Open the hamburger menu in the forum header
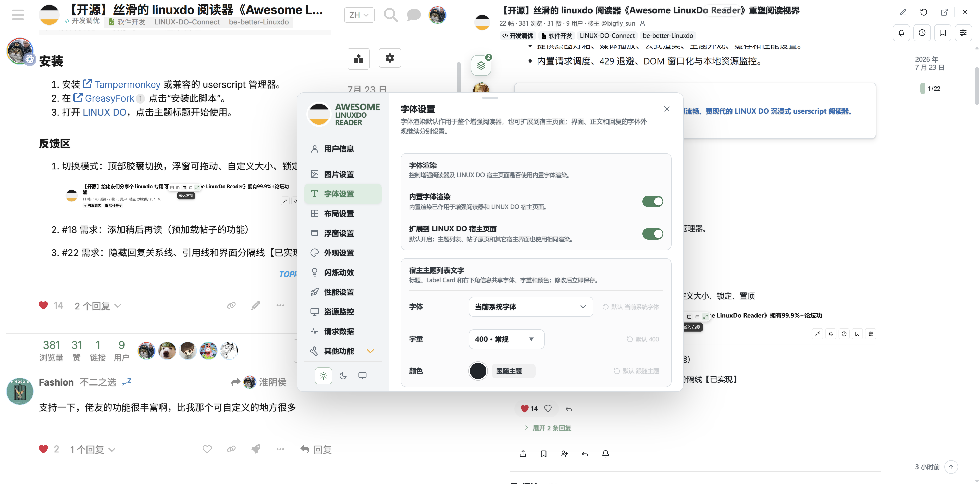Image resolution: width=980 pixels, height=484 pixels. point(18,15)
